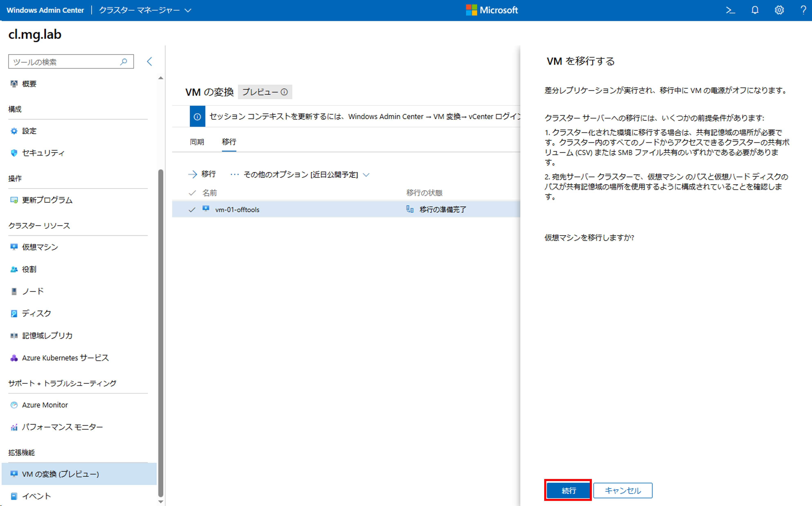The image size is (812, 506).
Task: Toggle the select-all checkmark in 名前 header
Action: pos(192,193)
